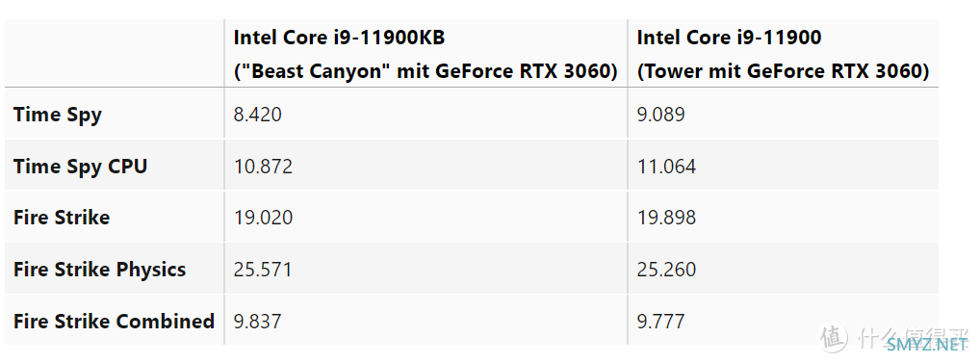Click the Intel Core i9-11900 Tower column header
The height and width of the screenshot is (363, 980).
coord(783,54)
